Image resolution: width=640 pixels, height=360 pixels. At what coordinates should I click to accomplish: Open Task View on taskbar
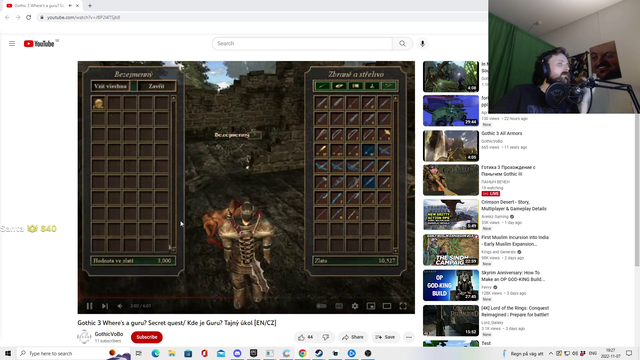(139, 353)
